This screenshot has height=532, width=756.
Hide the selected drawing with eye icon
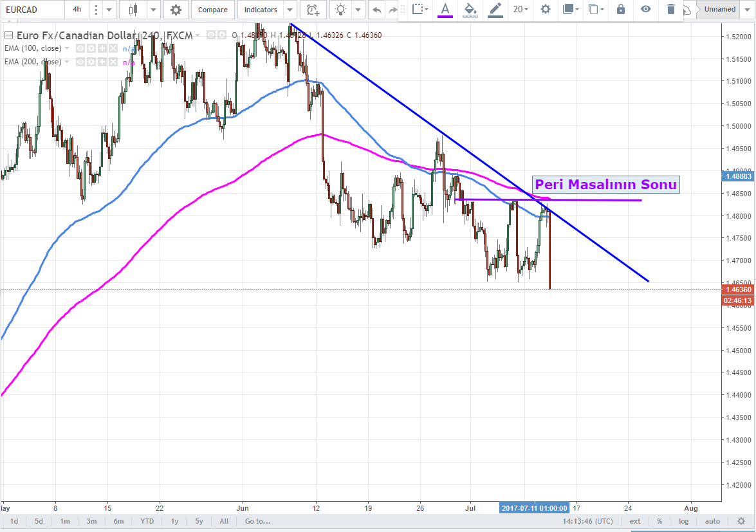point(646,9)
